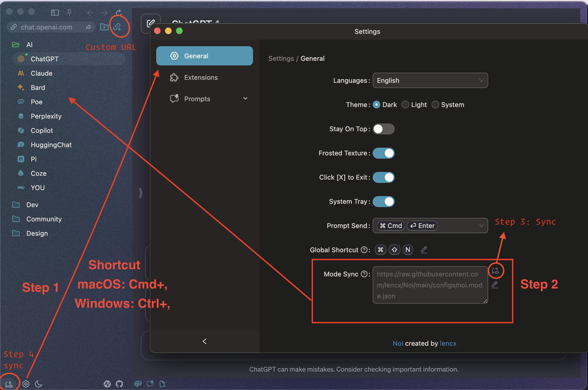Expand the Prompts submenu chevron

tap(245, 98)
